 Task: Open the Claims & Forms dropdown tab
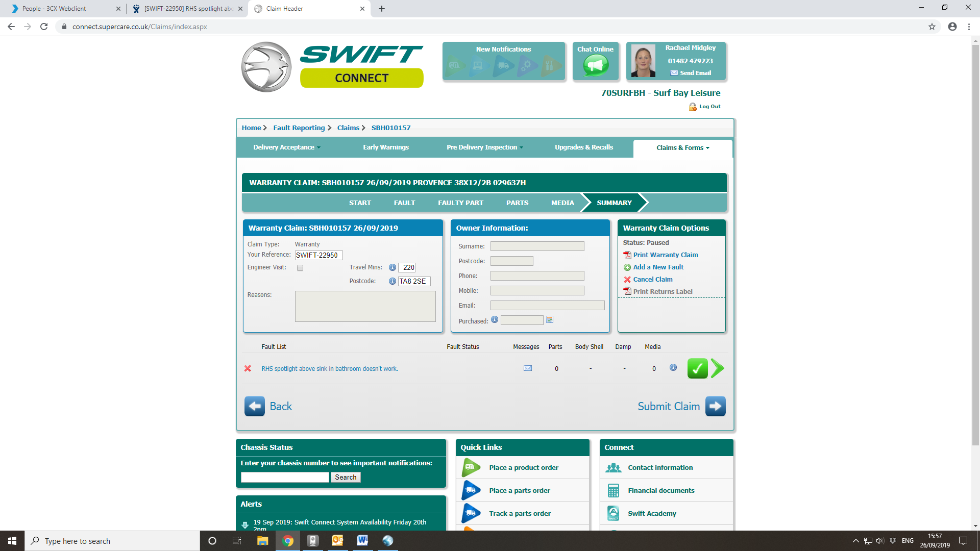682,148
